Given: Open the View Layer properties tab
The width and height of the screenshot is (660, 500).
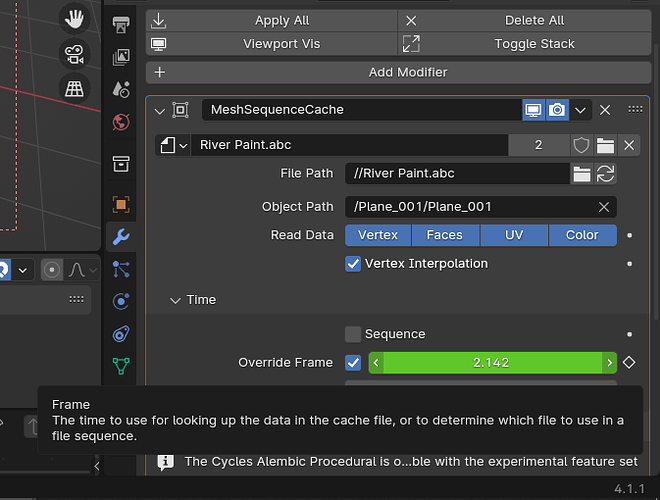Looking at the screenshot, I should click(x=121, y=57).
